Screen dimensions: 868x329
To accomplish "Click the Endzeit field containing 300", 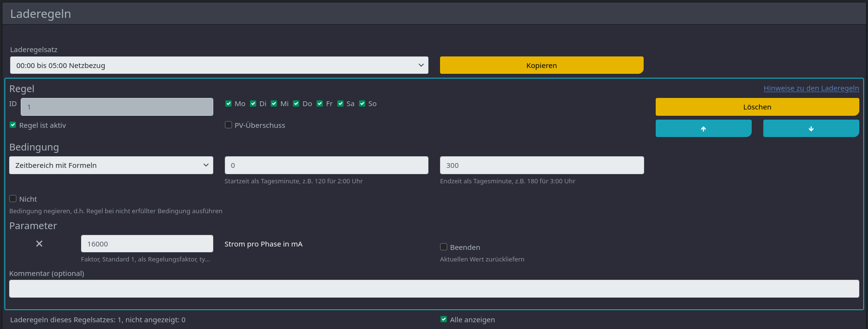I will [541, 165].
